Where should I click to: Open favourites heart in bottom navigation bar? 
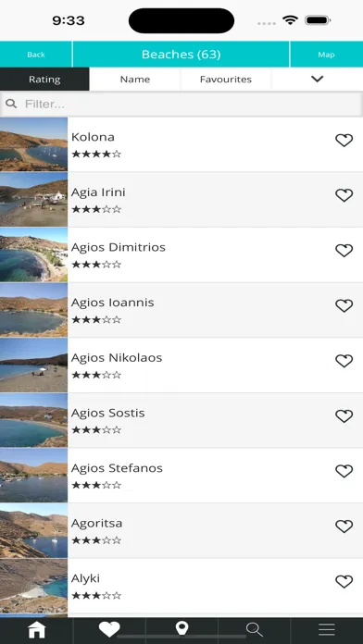coord(109,629)
